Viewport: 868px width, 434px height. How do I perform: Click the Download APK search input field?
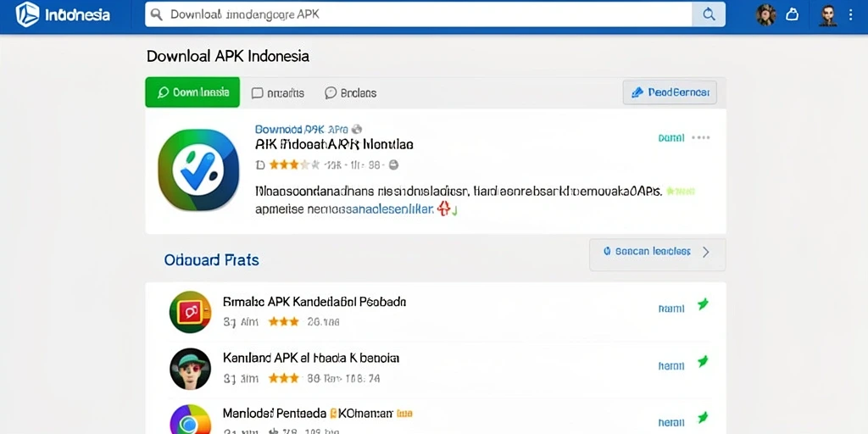pyautogui.click(x=419, y=15)
